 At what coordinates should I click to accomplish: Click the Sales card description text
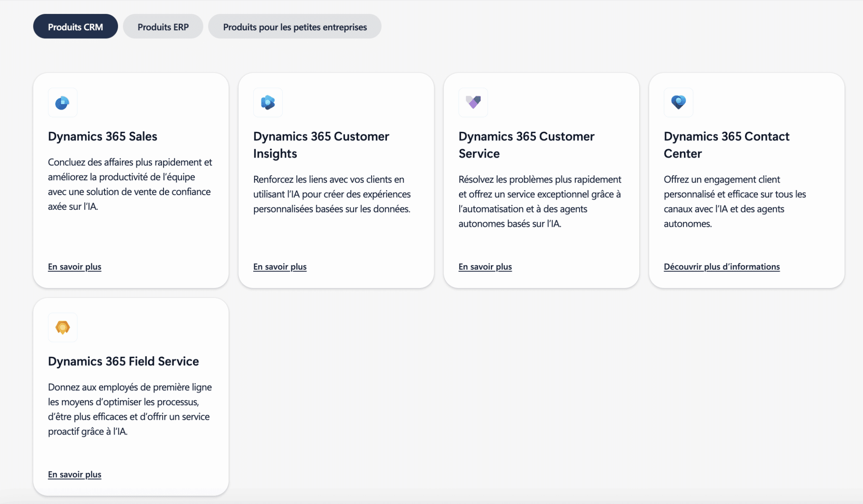point(130,184)
